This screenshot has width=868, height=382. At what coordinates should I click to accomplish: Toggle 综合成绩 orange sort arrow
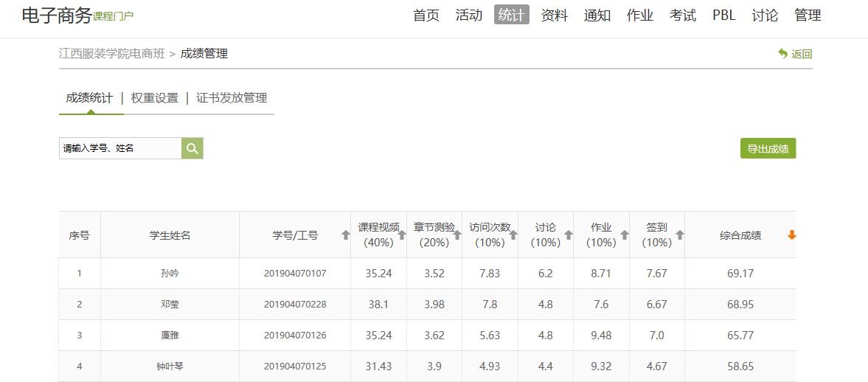(792, 235)
